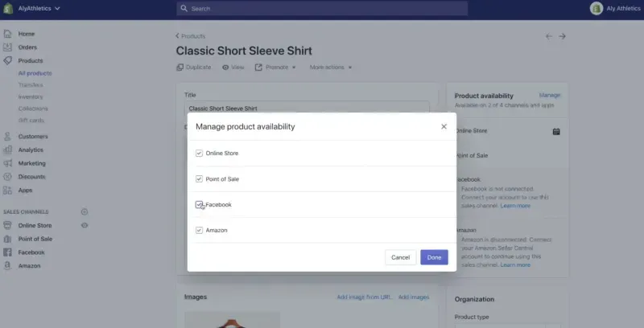644x328 pixels.
Task: Click the Marketing megaphone icon
Action: point(7,163)
